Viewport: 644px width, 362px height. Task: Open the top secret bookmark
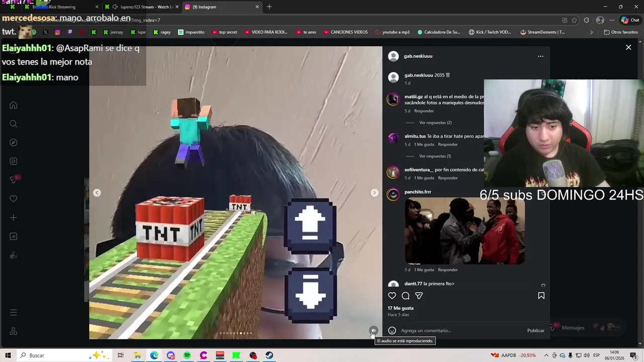pos(223,32)
